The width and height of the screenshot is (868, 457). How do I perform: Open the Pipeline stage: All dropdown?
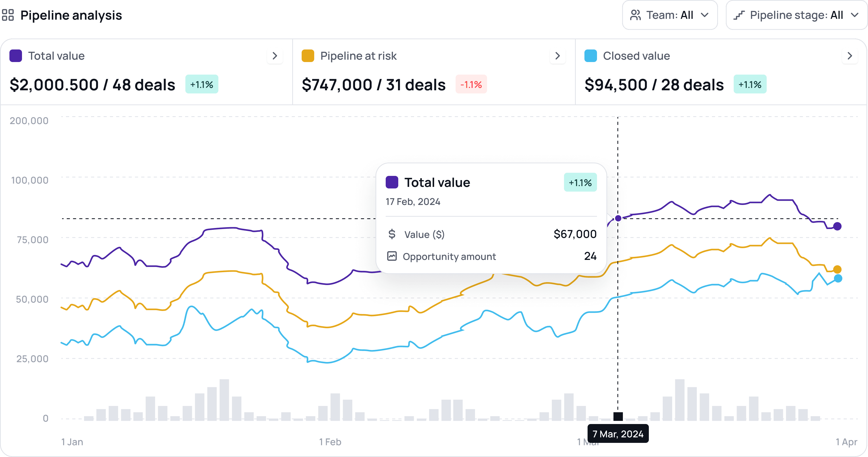796,15
